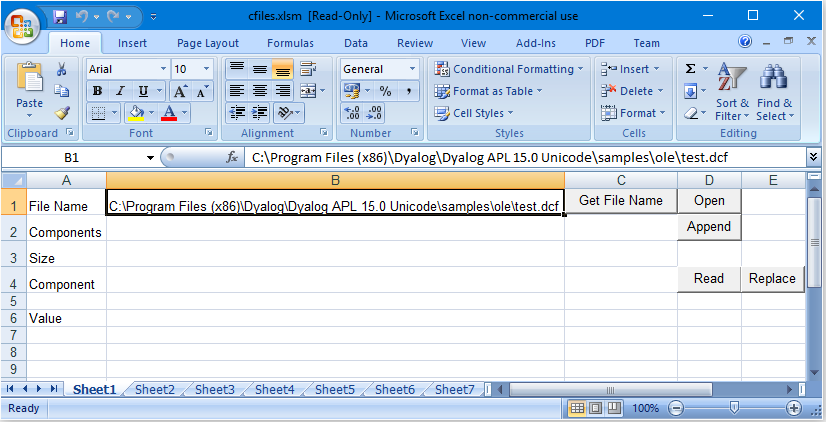Click the Merge and Center icon
This screenshot has width=826, height=422.
[307, 91]
